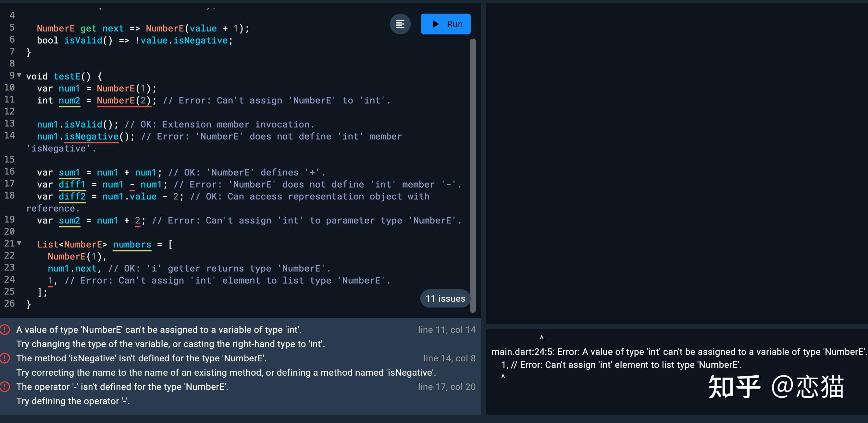The width and height of the screenshot is (868, 423).
Task: Collapse line 9 disclosure triangle in the gutter
Action: (x=19, y=76)
